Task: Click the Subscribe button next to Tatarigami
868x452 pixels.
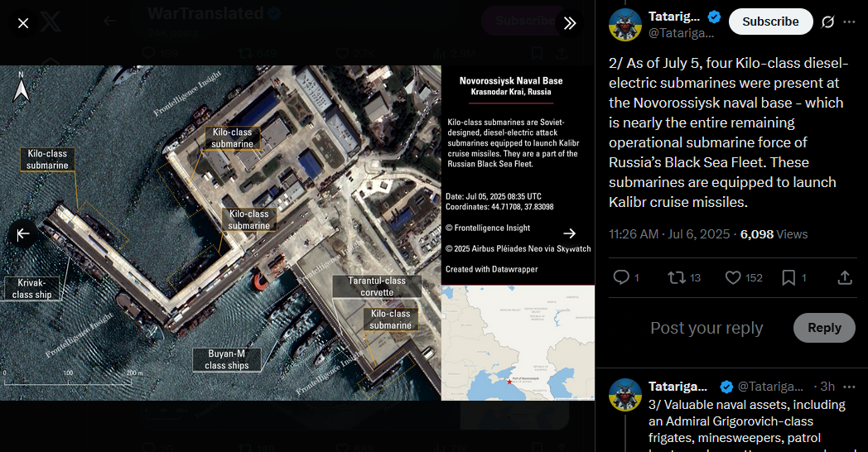Action: point(770,22)
